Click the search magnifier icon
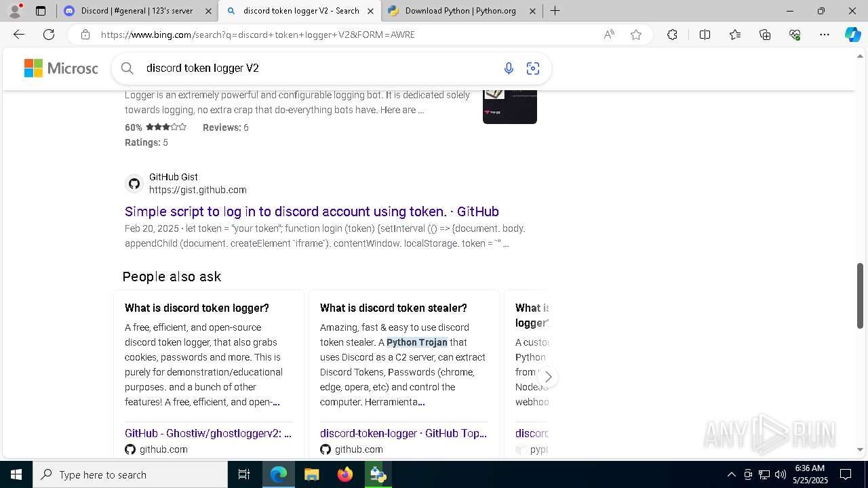 pos(127,68)
